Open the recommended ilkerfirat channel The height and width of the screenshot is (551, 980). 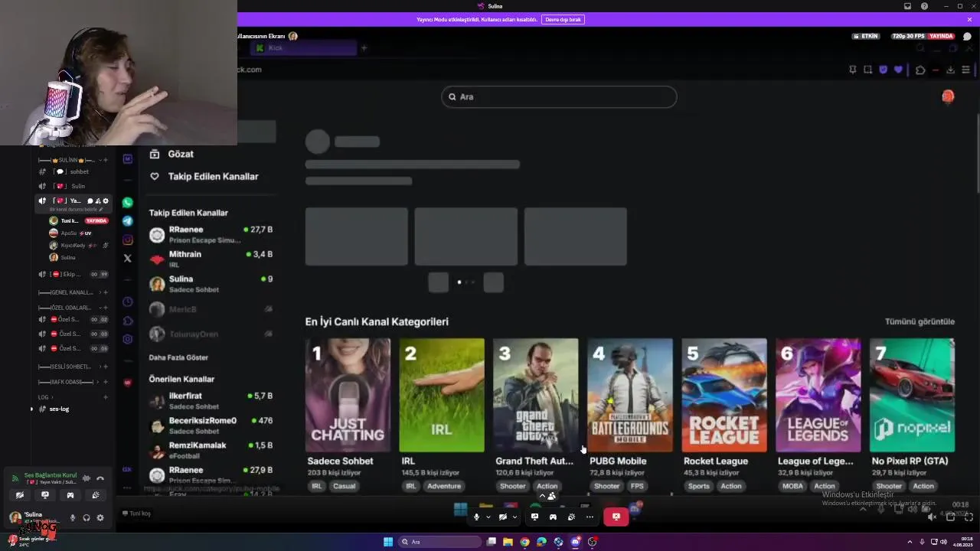point(211,400)
